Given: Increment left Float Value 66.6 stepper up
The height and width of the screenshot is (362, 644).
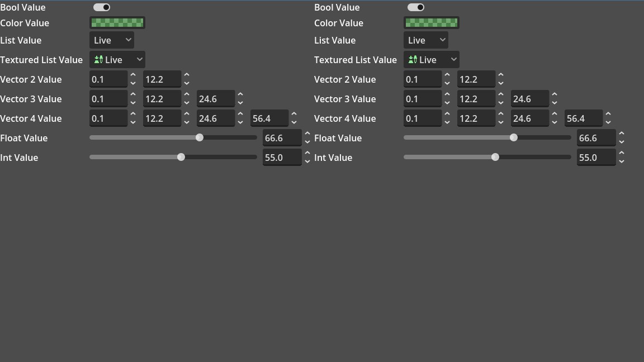Looking at the screenshot, I should pos(307,134).
